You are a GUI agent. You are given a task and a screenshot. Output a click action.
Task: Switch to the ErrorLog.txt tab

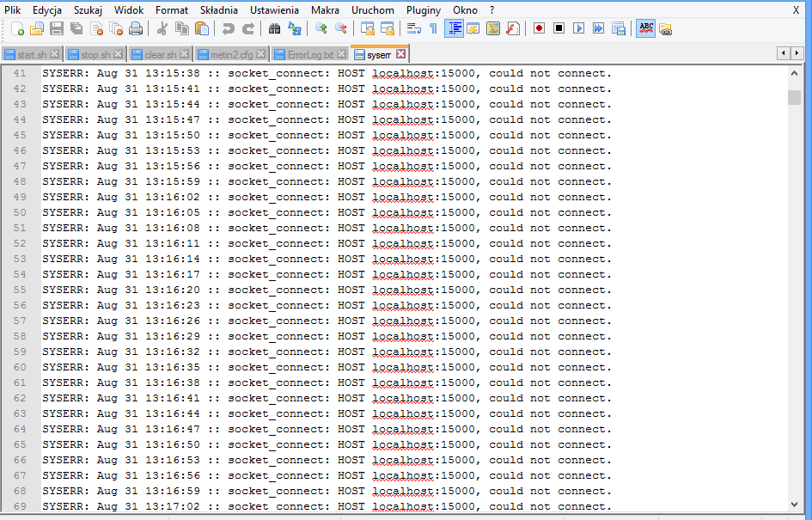pyautogui.click(x=310, y=54)
